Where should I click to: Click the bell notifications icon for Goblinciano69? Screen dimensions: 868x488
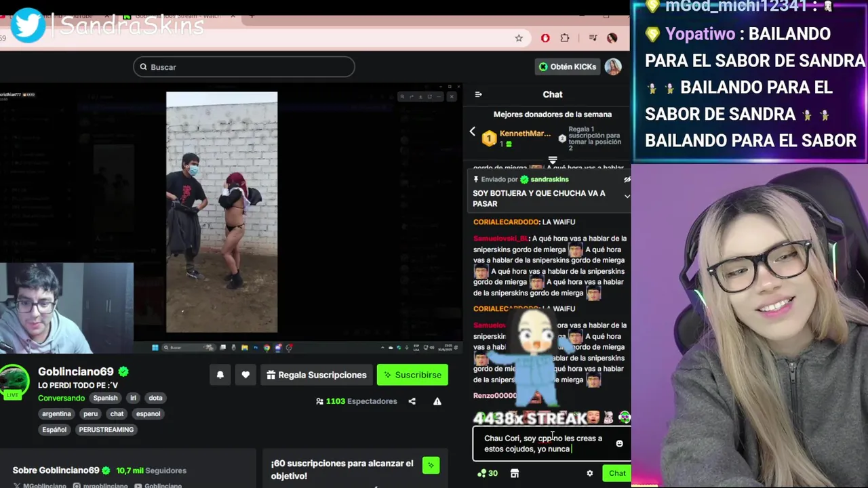point(220,375)
